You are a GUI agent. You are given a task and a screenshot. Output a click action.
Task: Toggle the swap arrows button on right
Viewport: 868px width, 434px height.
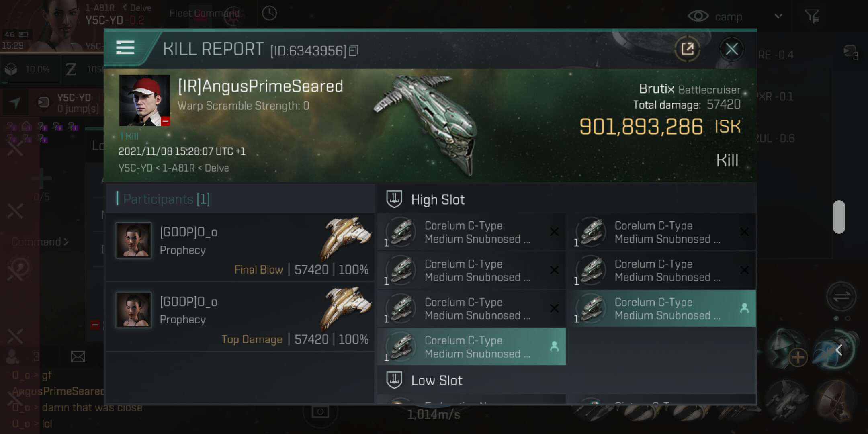point(841,297)
